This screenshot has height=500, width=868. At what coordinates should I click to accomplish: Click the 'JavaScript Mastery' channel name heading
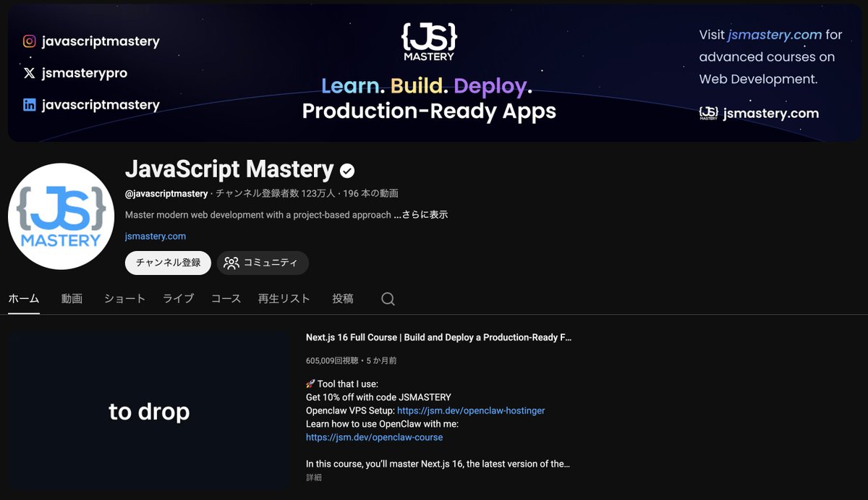[x=229, y=169]
